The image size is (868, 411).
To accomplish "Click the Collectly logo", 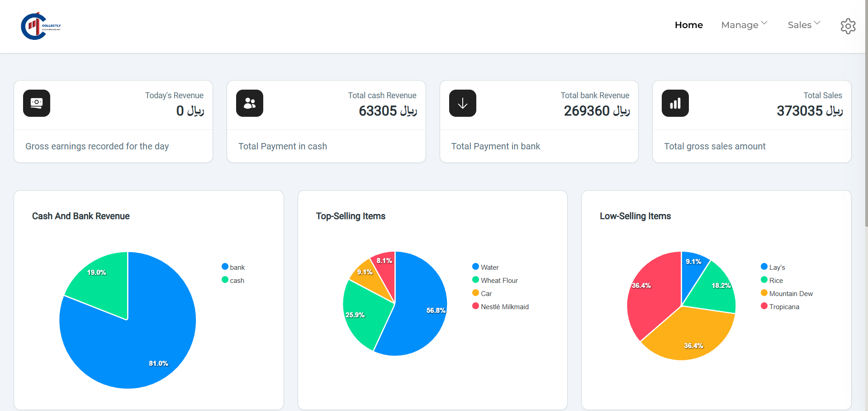I will click(x=41, y=26).
